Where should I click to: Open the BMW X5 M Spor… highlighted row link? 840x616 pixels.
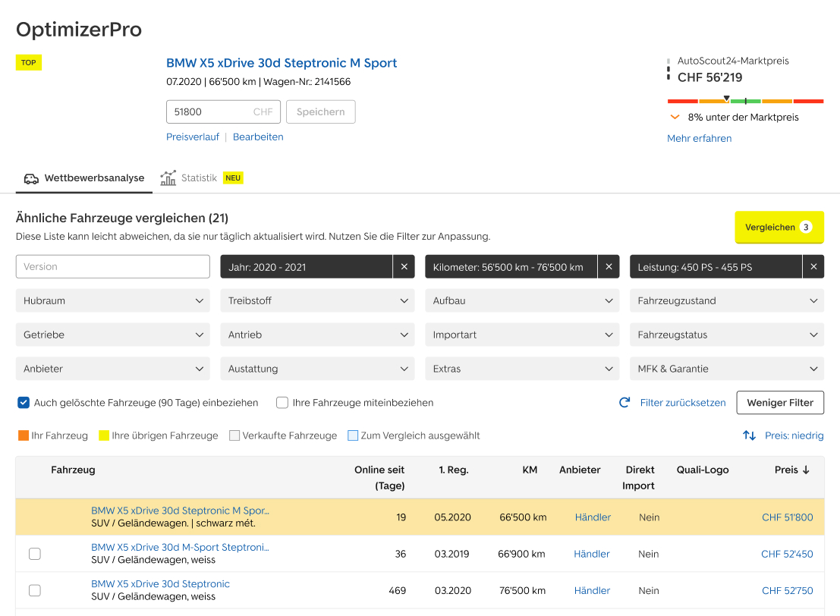[x=180, y=511]
